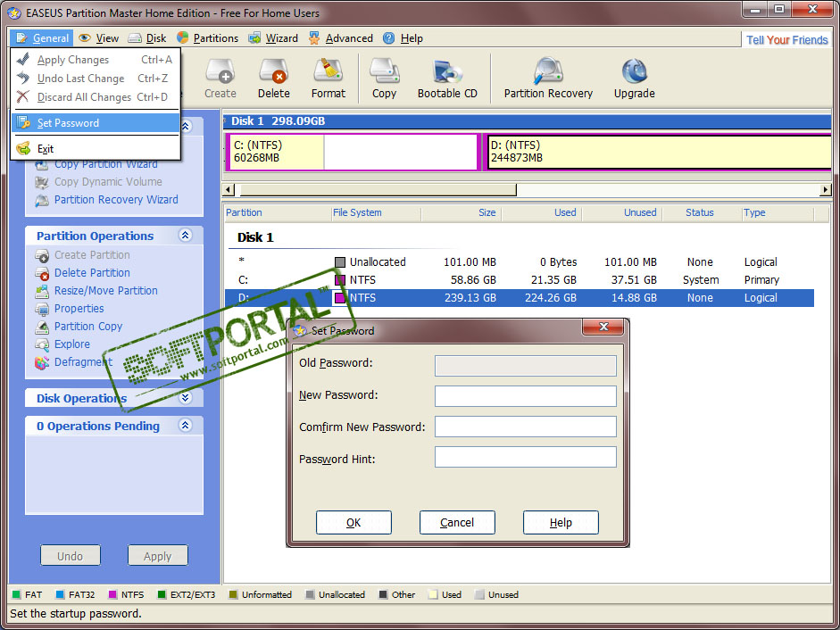Click the Password Hint field

(526, 457)
